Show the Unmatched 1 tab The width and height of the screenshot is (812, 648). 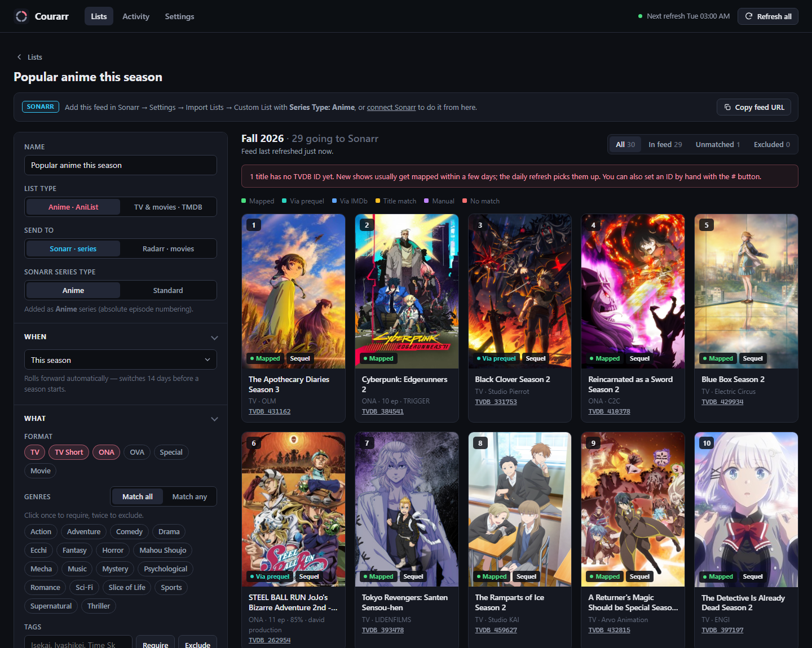(x=718, y=144)
